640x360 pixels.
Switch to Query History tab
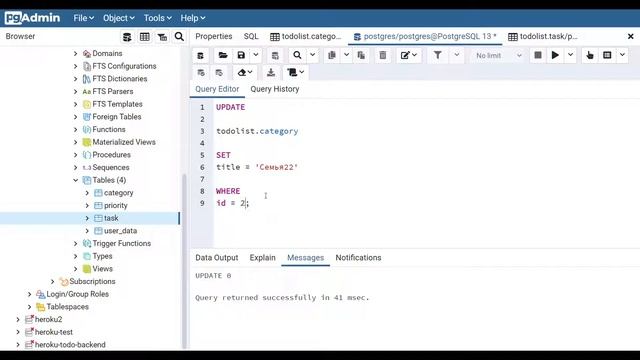[x=275, y=89]
